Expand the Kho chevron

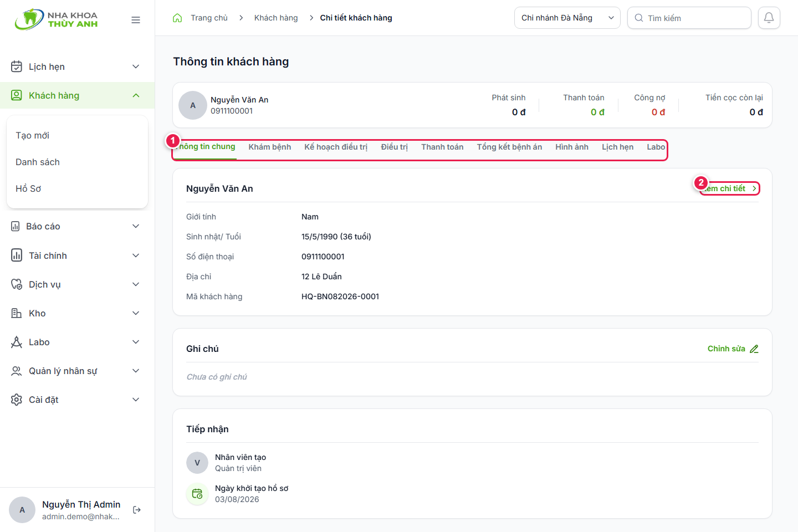click(x=136, y=313)
